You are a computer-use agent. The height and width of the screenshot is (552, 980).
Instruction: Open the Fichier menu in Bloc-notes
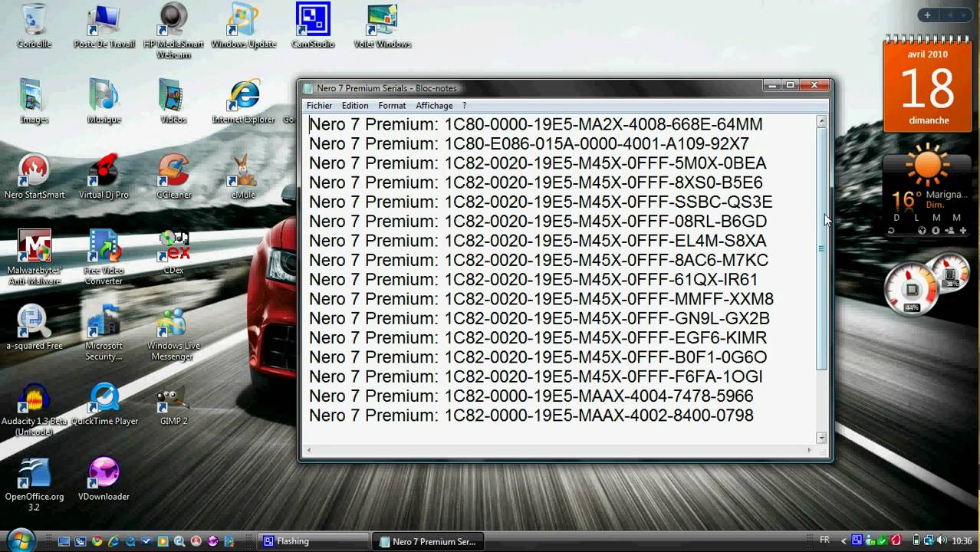tap(319, 106)
